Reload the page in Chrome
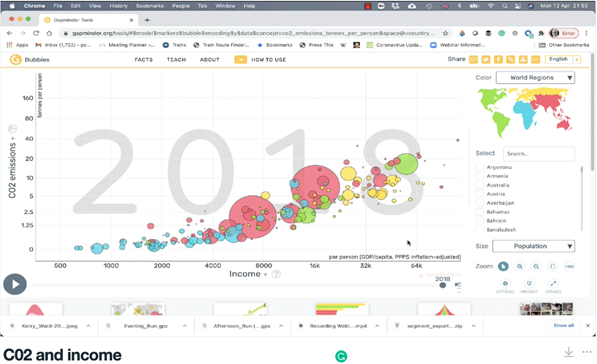This screenshot has width=597, height=364. [x=36, y=33]
